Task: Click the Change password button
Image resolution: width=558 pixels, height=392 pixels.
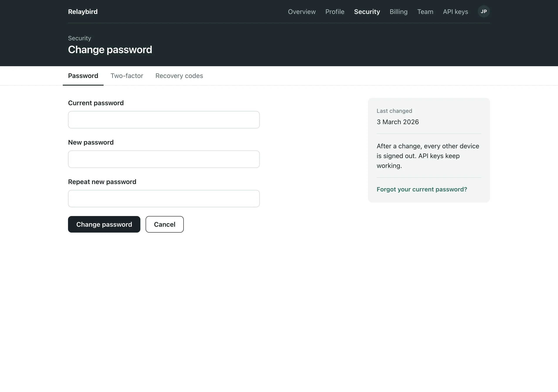Action: [x=104, y=224]
